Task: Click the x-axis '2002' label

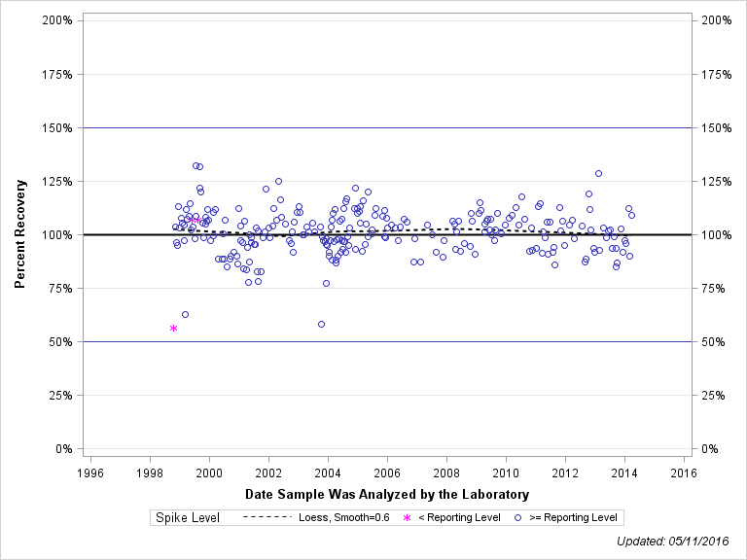Action: pos(268,472)
